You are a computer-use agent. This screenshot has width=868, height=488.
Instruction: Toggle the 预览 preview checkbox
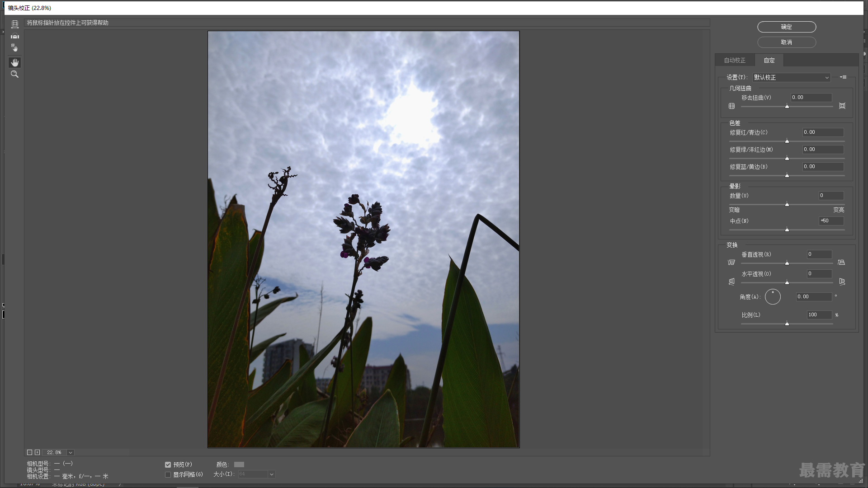(168, 465)
